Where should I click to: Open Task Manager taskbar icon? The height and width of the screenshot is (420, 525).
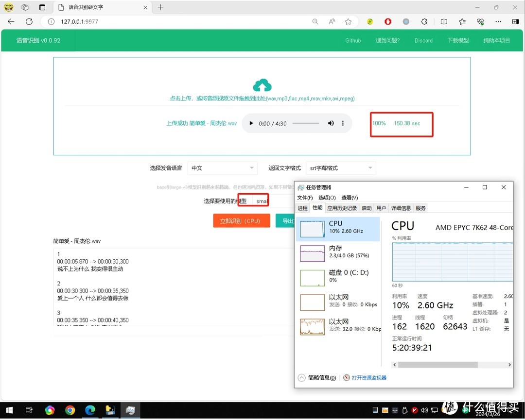[x=130, y=410]
